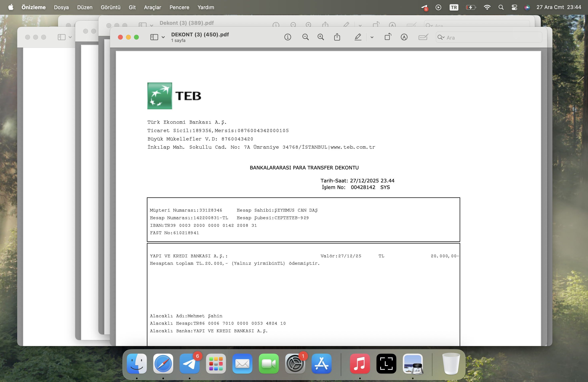This screenshot has width=588, height=382.
Task: Open battery status in the menu bar
Action: tap(471, 7)
